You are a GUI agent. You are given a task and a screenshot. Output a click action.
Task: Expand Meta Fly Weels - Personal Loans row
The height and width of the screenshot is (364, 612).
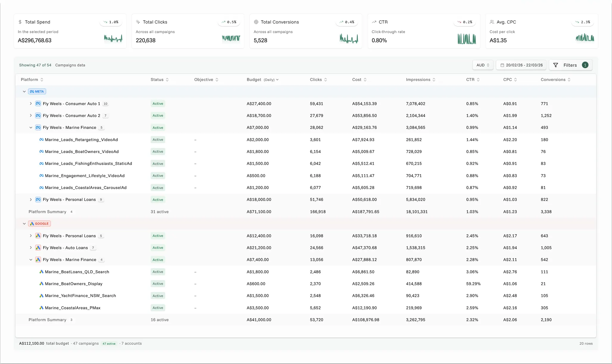(31, 199)
